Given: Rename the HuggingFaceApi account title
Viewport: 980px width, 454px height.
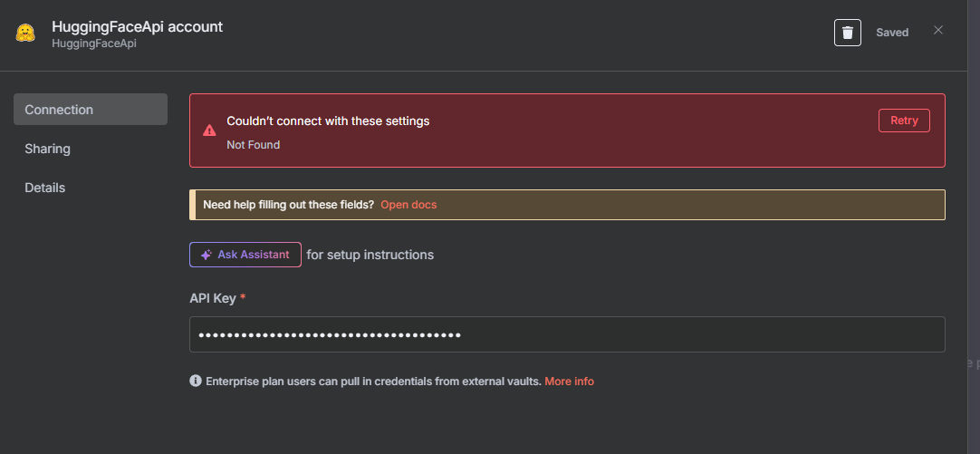Looking at the screenshot, I should (x=138, y=27).
